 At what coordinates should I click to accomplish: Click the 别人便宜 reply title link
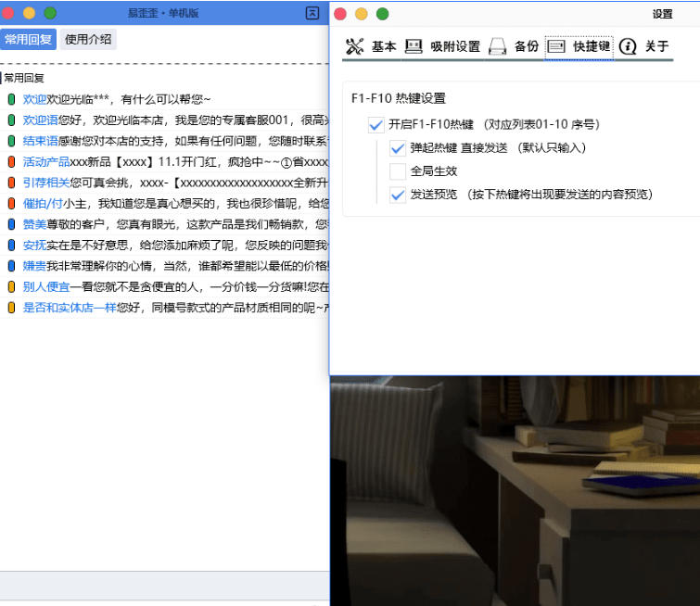(46, 286)
